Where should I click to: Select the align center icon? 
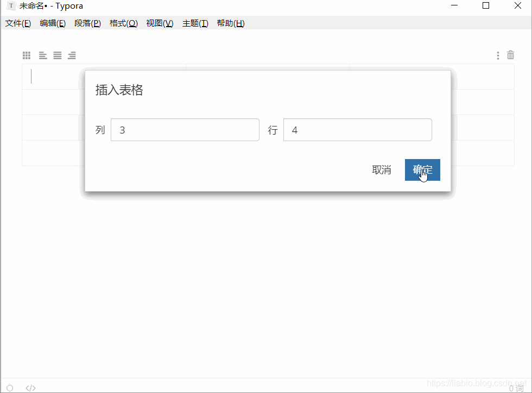click(57, 55)
